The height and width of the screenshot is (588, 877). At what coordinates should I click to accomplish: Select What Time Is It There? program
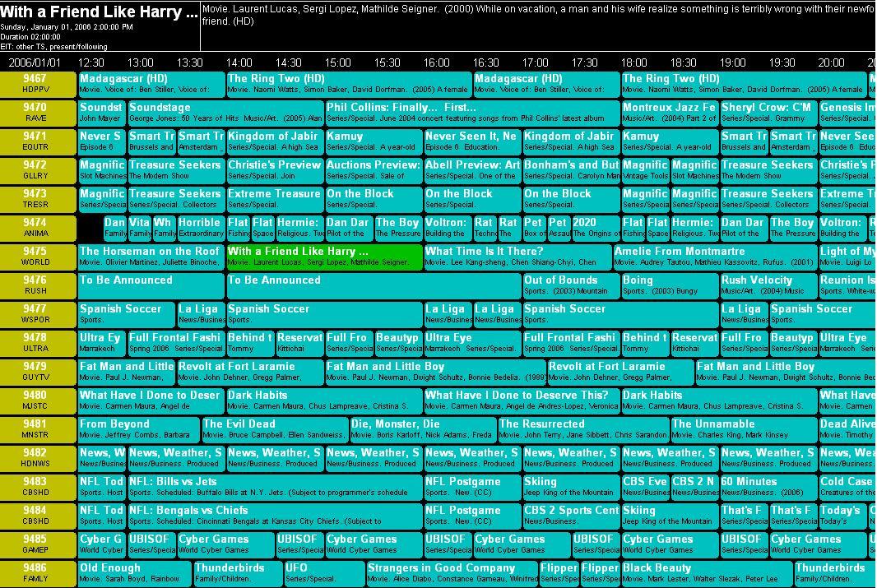pos(518,257)
